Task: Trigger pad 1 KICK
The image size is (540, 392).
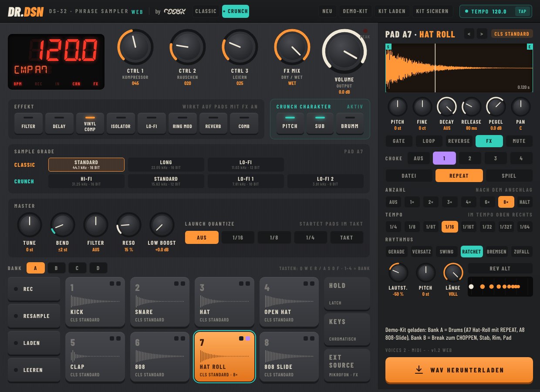Action: click(95, 302)
